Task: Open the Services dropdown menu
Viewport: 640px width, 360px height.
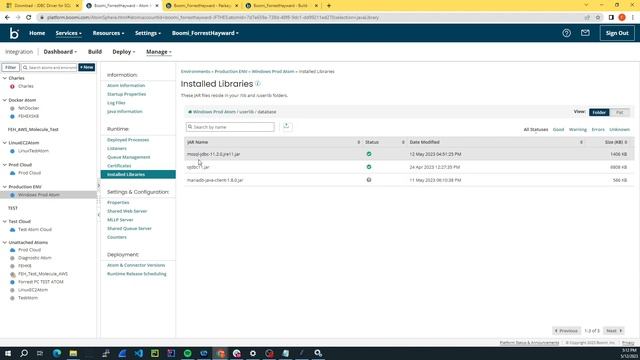Action: click(69, 33)
